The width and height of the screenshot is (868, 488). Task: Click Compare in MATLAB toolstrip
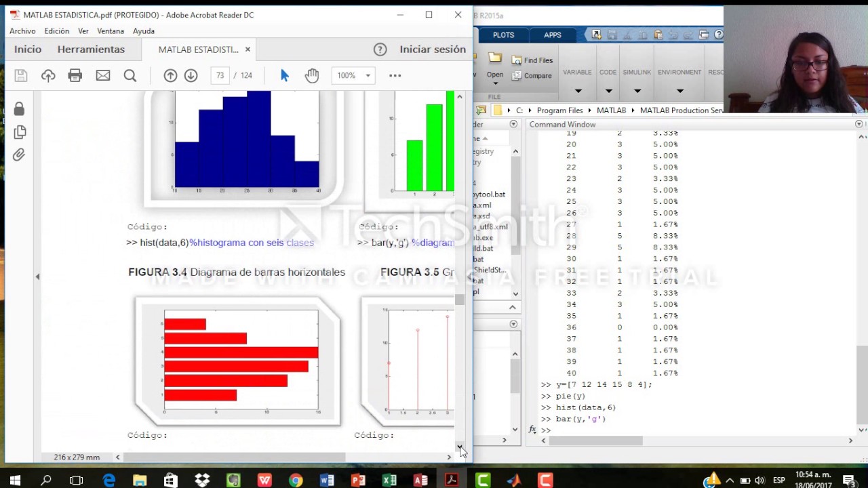click(531, 76)
